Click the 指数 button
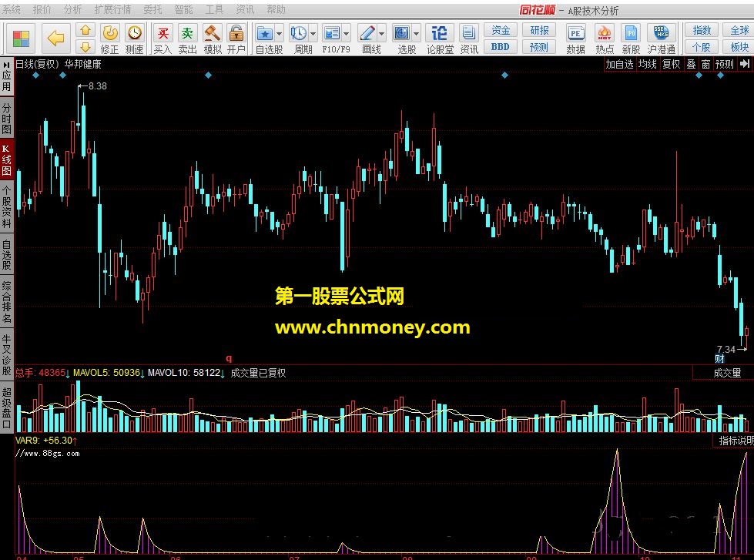 [x=702, y=30]
